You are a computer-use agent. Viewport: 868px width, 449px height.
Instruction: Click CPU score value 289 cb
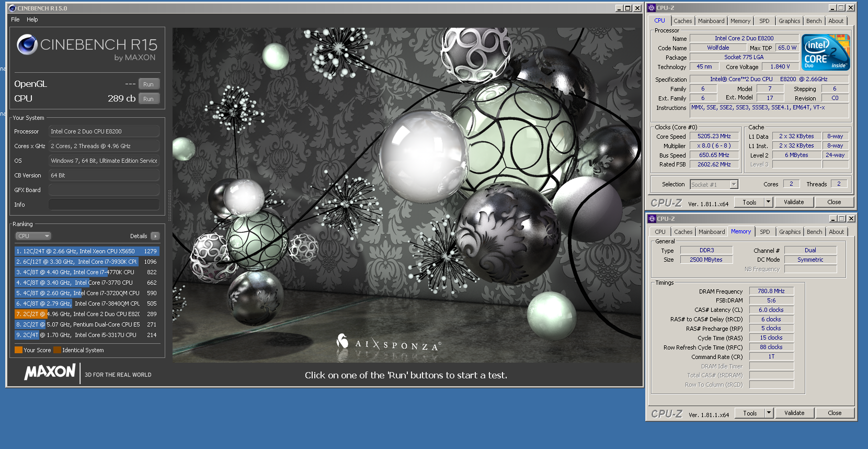(x=121, y=98)
